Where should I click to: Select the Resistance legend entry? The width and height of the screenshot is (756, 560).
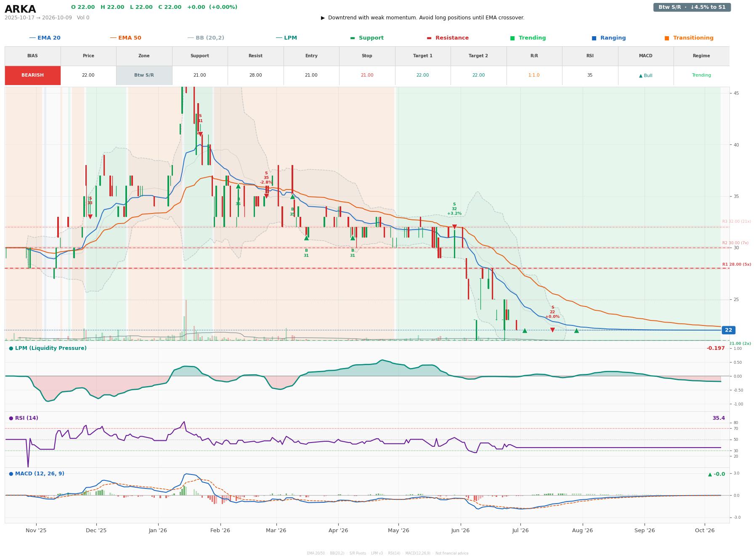click(x=448, y=38)
